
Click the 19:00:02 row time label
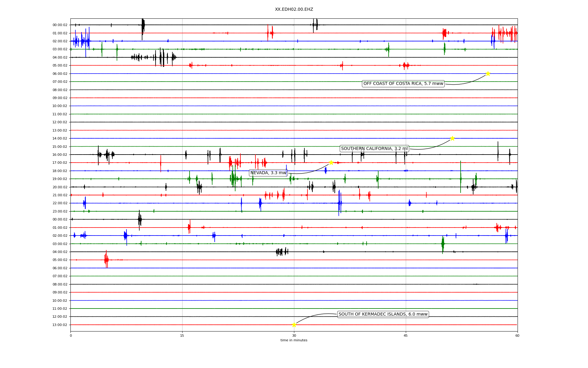(60, 179)
